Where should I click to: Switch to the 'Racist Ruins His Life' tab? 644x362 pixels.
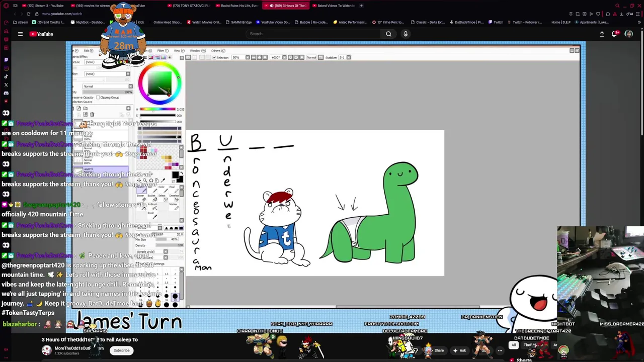click(236, 6)
